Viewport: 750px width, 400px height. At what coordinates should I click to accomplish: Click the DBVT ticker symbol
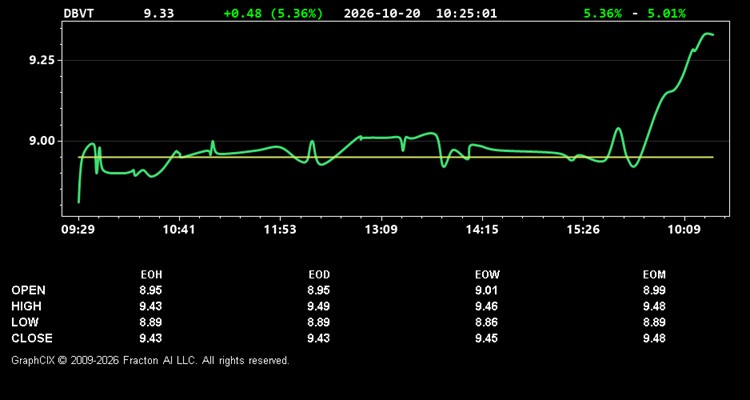(79, 13)
